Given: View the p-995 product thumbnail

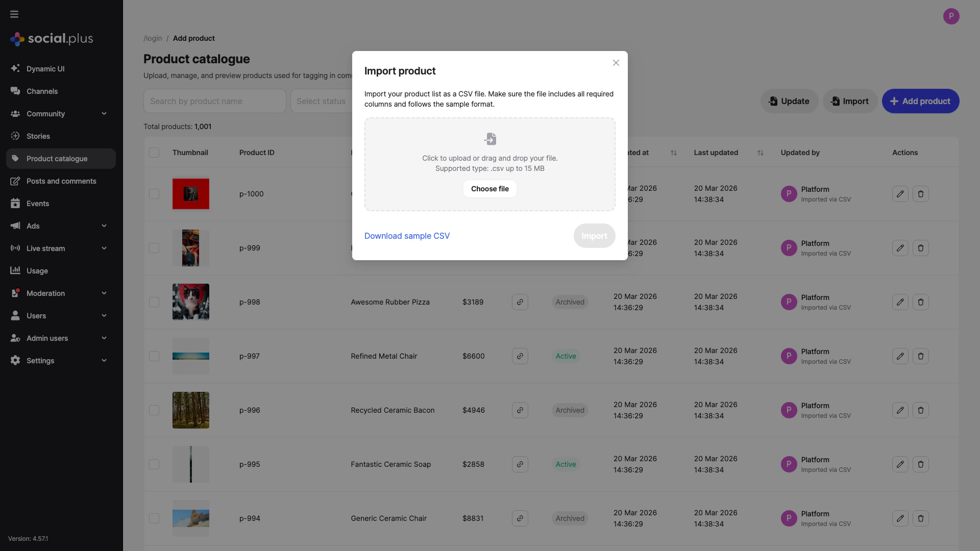Looking at the screenshot, I should tap(190, 464).
